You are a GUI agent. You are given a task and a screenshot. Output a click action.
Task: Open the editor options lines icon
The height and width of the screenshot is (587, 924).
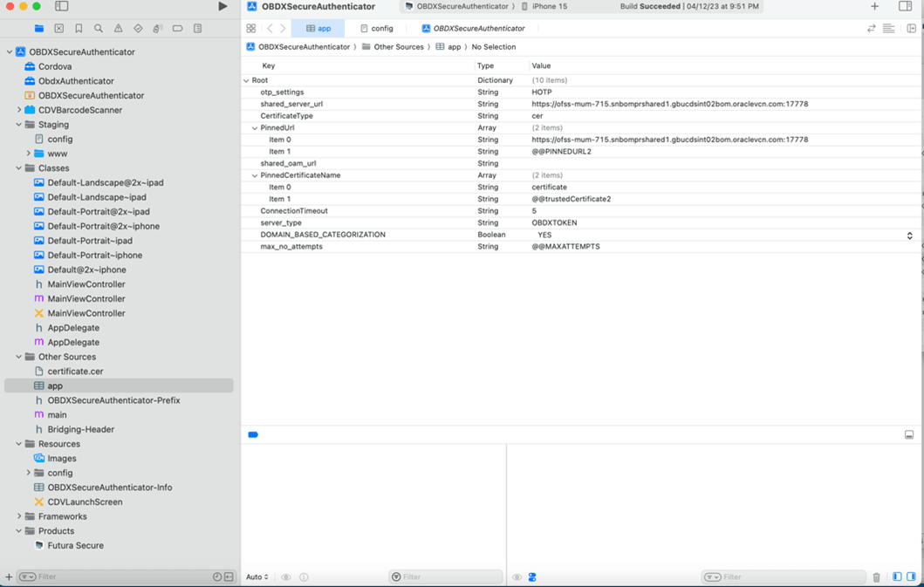pos(888,28)
